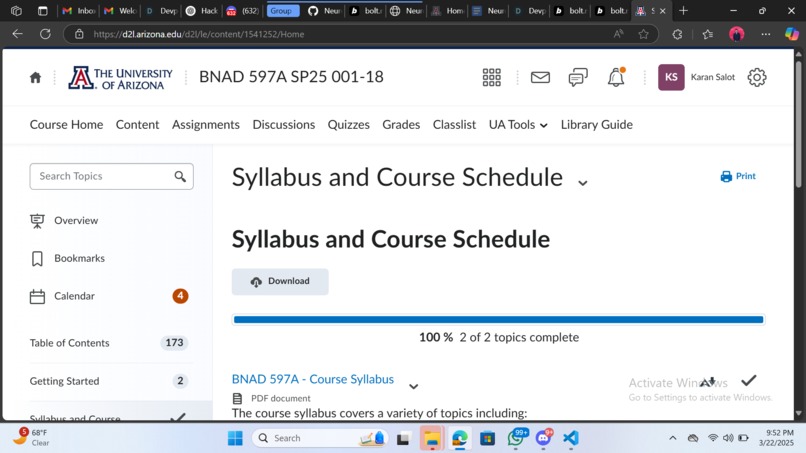Click the University of Arizona logo
This screenshot has width=806, height=453.
120,78
